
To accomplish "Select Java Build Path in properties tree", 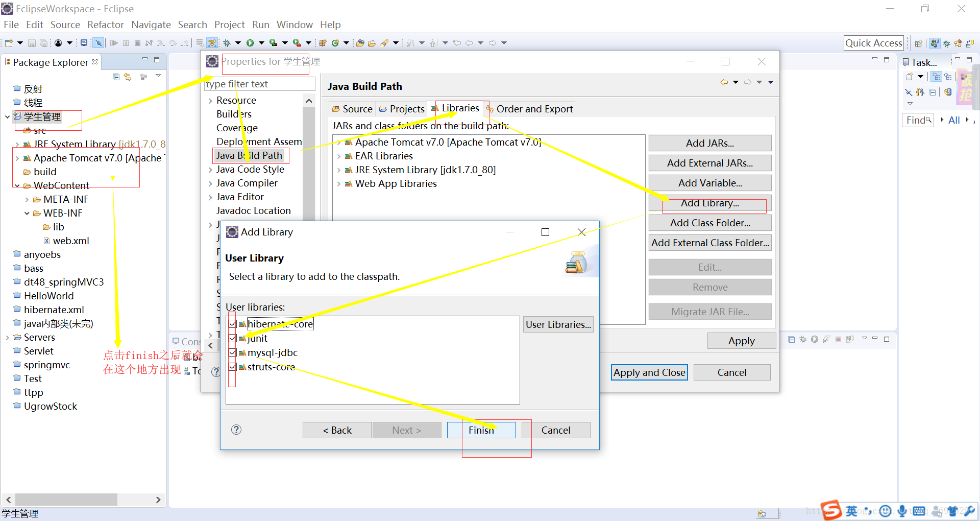I will coord(249,155).
